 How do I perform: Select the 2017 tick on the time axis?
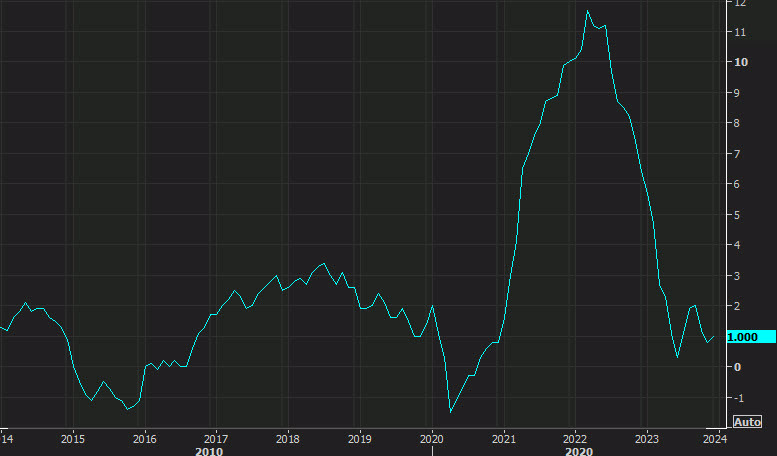[216, 438]
